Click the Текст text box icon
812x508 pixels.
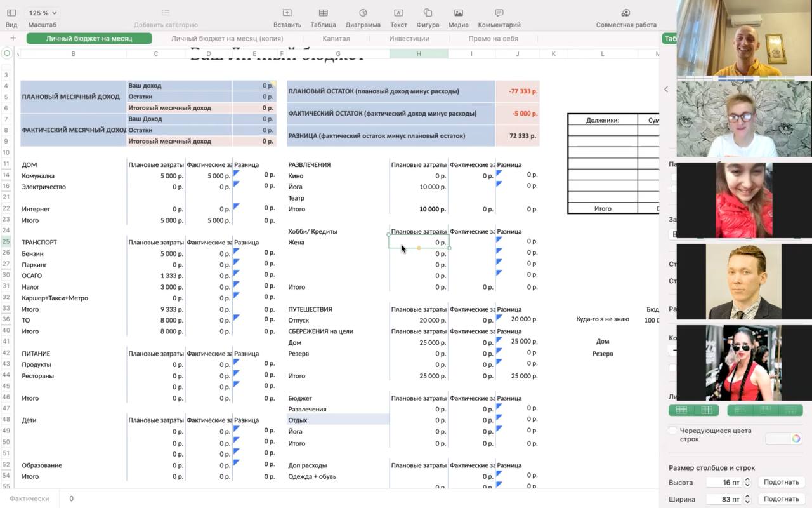click(398, 13)
